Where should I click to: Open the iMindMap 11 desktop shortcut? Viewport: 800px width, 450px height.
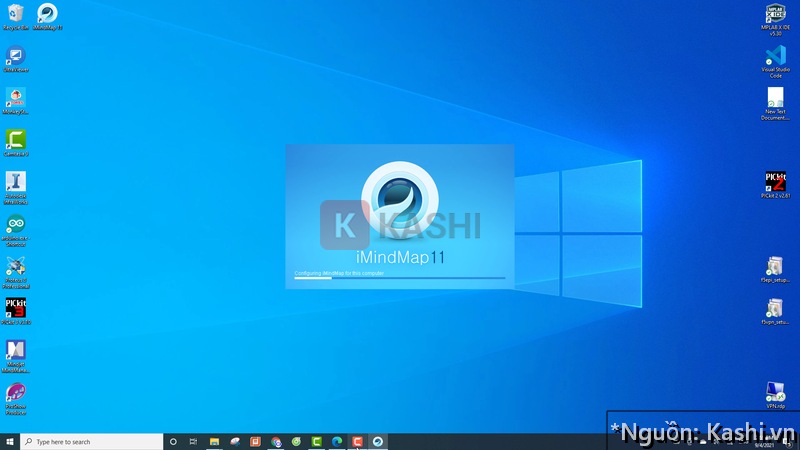[47, 14]
